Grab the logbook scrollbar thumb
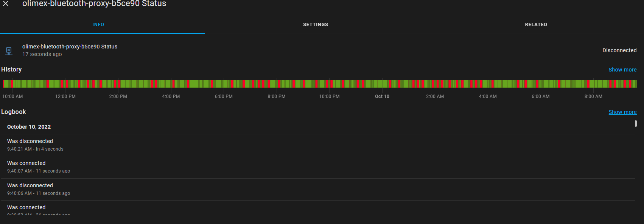644x224 pixels. pos(636,123)
